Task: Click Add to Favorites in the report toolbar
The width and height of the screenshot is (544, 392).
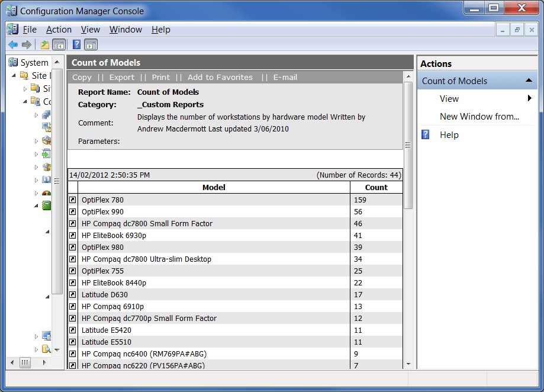Action: pyautogui.click(x=220, y=77)
